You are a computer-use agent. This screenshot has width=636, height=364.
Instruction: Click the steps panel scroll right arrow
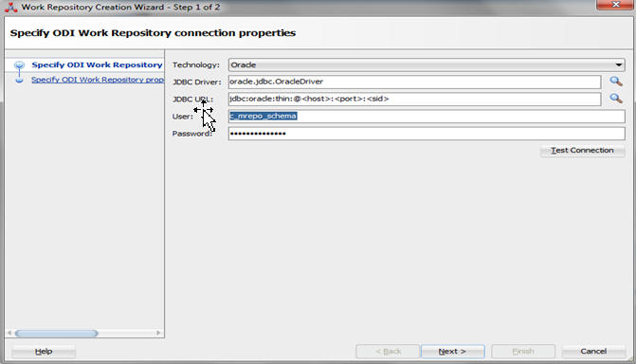pyautogui.click(x=158, y=333)
